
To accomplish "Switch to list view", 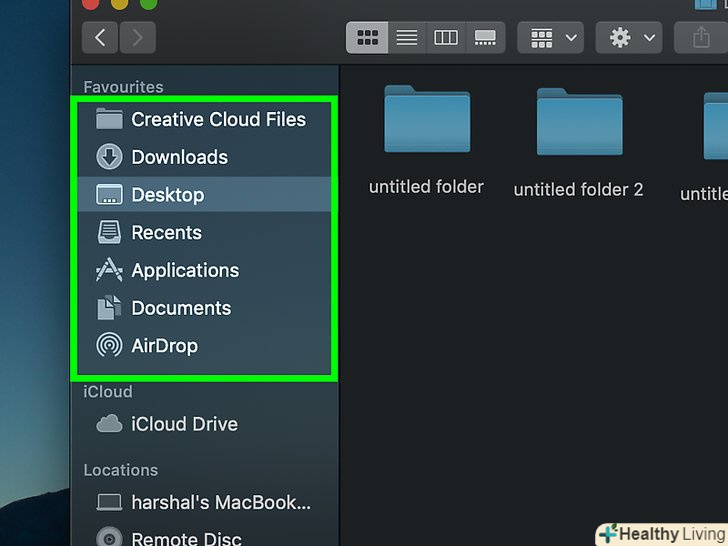I will [407, 38].
